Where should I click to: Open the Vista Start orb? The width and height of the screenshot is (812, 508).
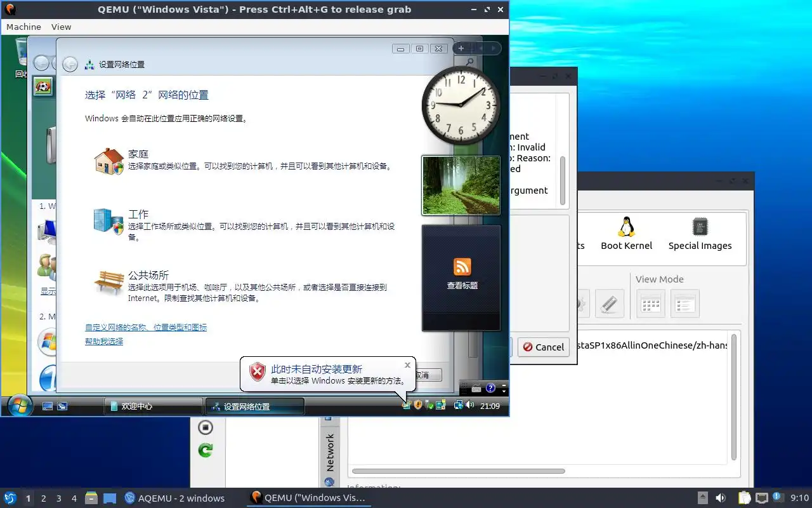point(19,405)
